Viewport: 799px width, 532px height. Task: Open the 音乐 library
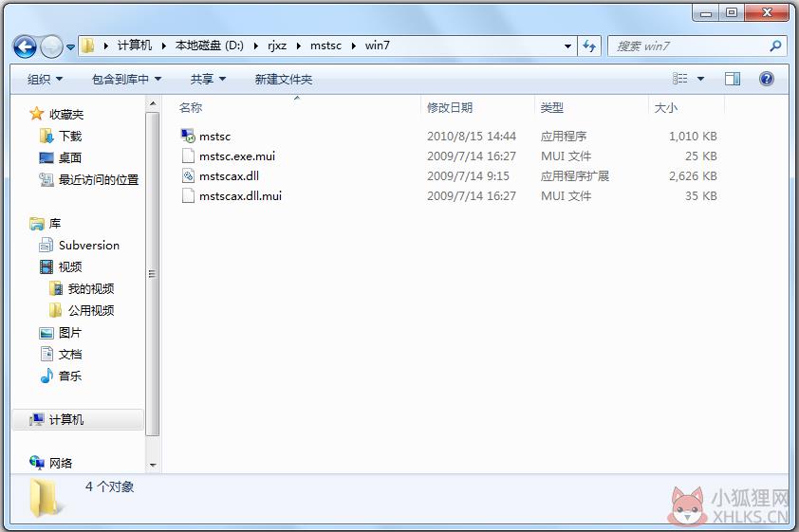[x=70, y=376]
